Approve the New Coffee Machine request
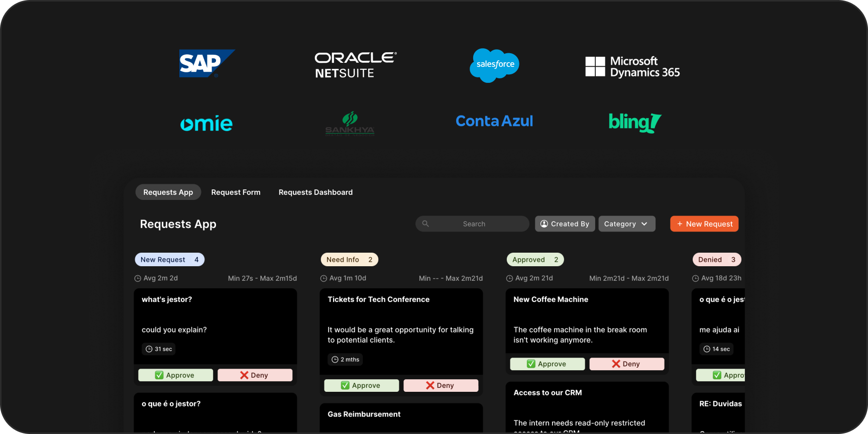868x434 pixels. [547, 364]
